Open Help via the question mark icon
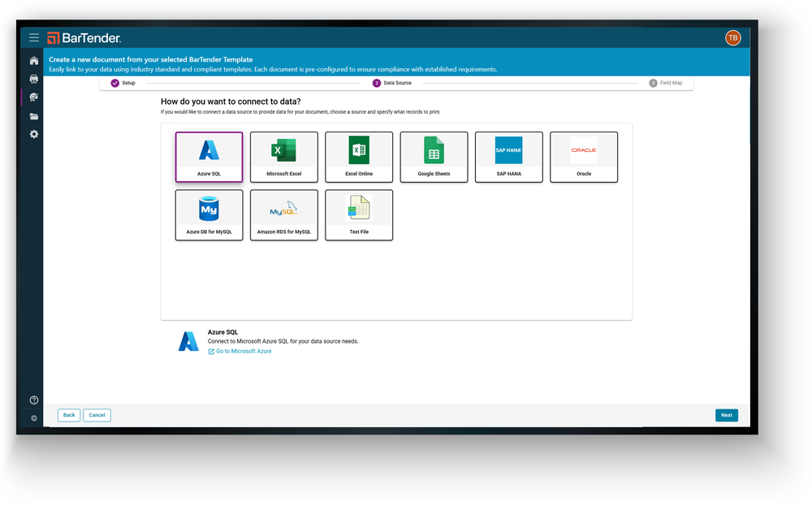The height and width of the screenshot is (528, 812). 33,400
